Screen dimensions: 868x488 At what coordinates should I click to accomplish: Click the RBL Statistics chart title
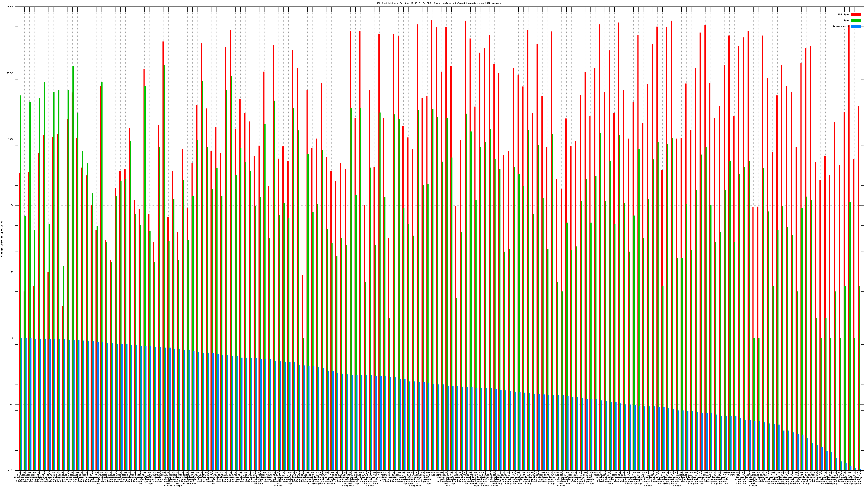click(439, 3)
